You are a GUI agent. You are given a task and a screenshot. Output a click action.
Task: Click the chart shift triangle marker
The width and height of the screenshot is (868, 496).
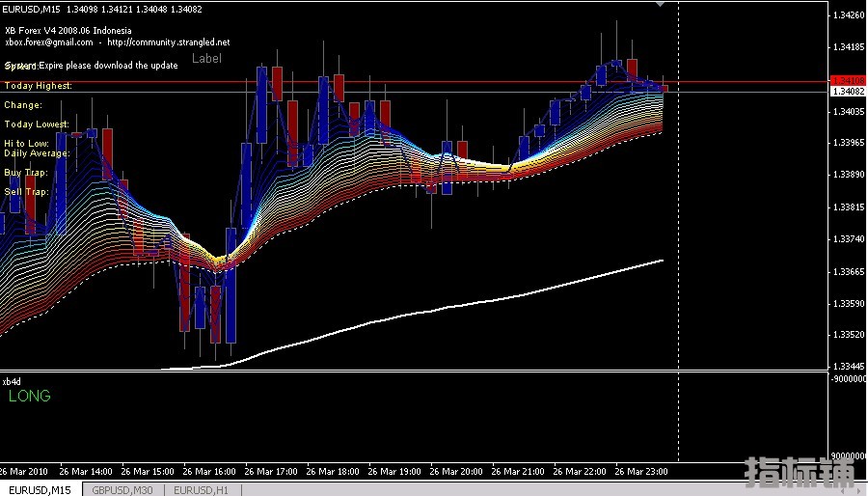pyautogui.click(x=660, y=4)
